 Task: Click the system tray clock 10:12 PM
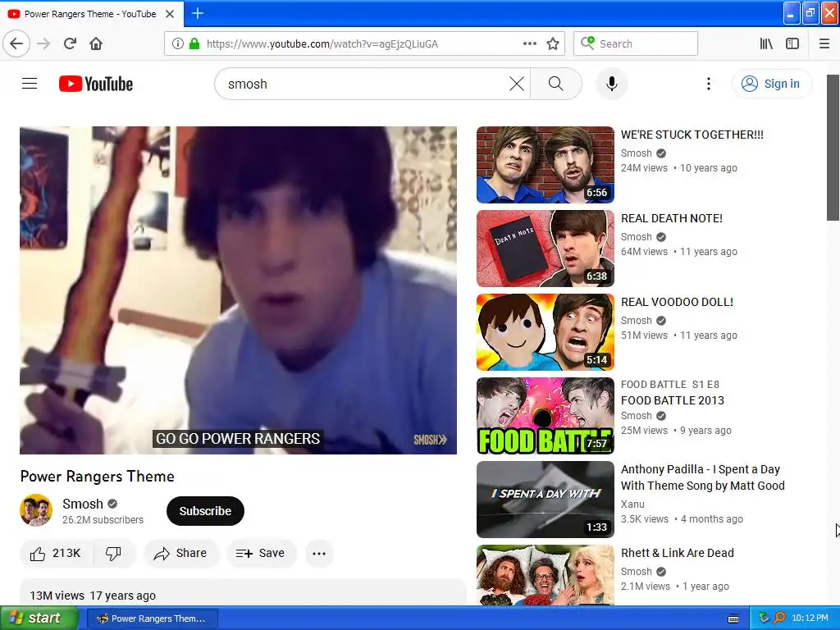(810, 619)
